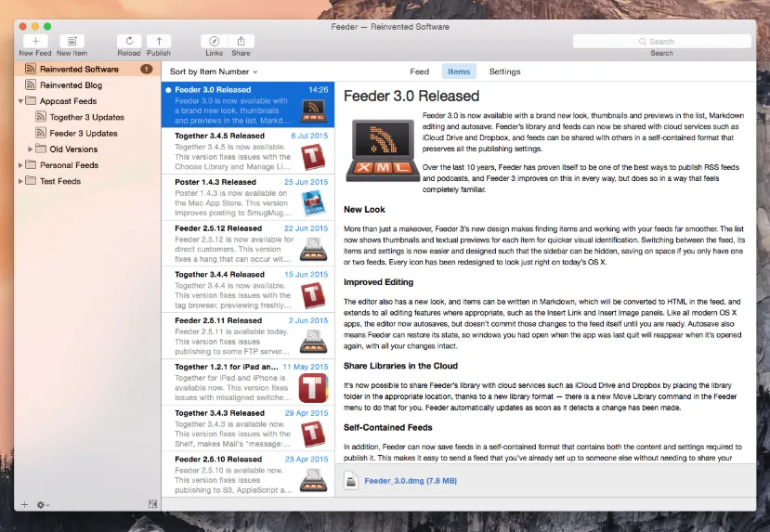Select the Feeder 2.5.11 Released item

pyautogui.click(x=248, y=336)
